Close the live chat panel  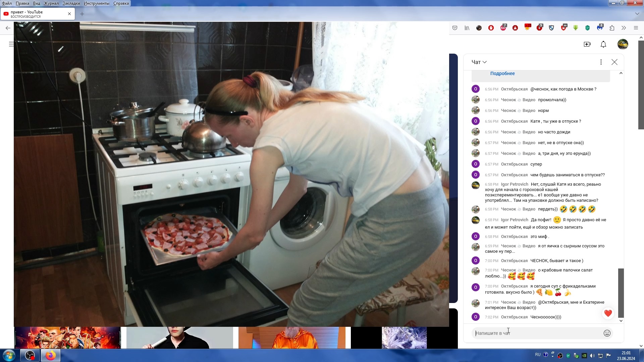(614, 62)
